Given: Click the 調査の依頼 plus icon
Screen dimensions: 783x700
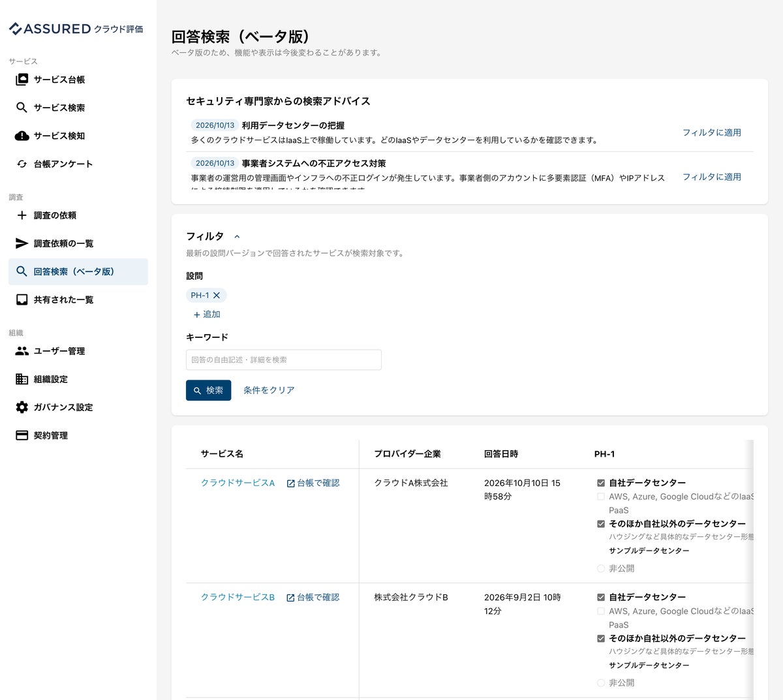Looking at the screenshot, I should click(x=22, y=215).
